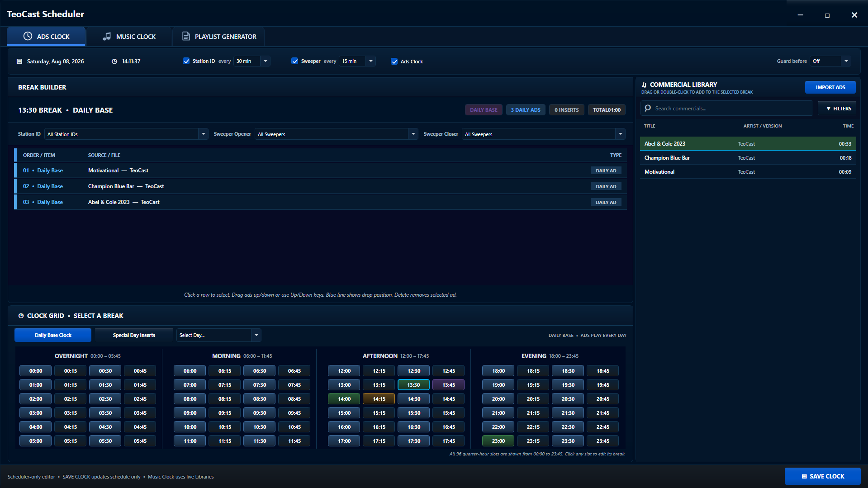The image size is (868, 488).
Task: Switch to the Music Clock tab
Action: [129, 36]
